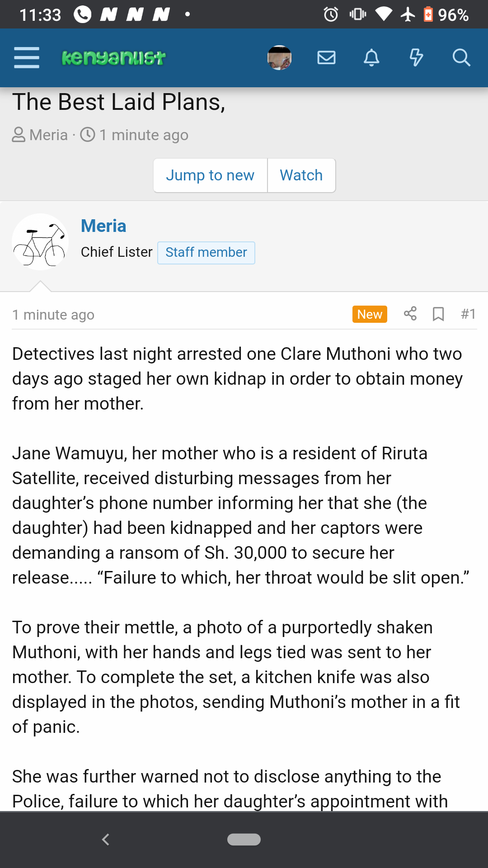Screen dimensions: 488x868
Task: Open Meria's profile from post author name
Action: [103, 226]
